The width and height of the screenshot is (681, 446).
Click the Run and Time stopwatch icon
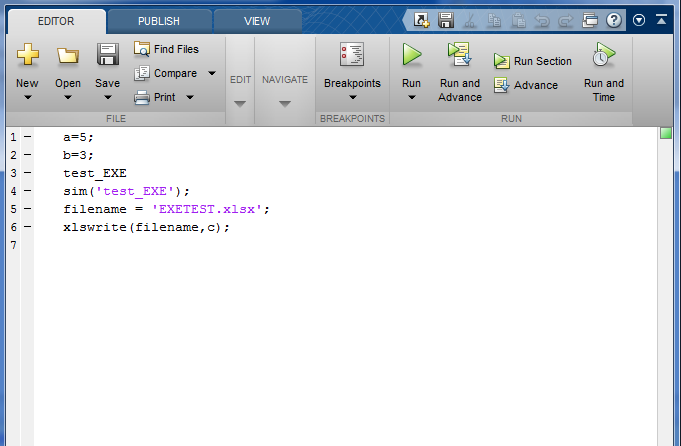point(604,55)
